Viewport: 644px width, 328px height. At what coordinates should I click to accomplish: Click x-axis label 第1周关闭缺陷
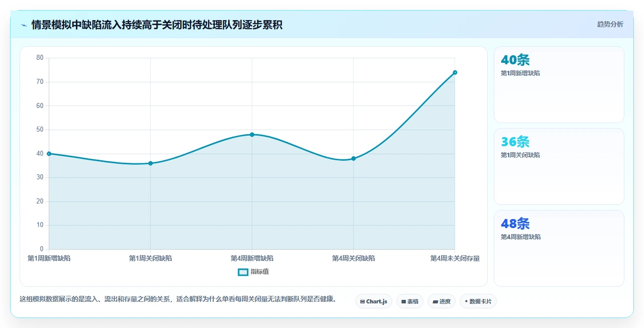coord(150,258)
